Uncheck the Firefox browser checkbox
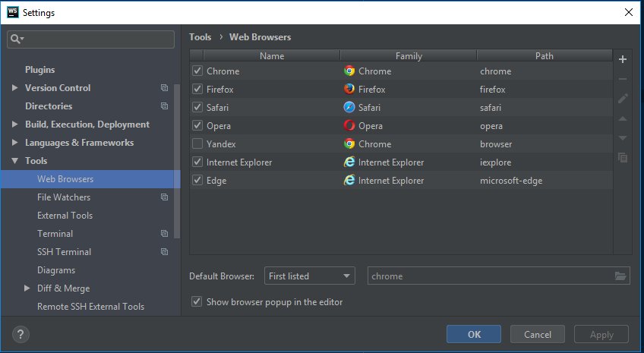 pos(197,89)
